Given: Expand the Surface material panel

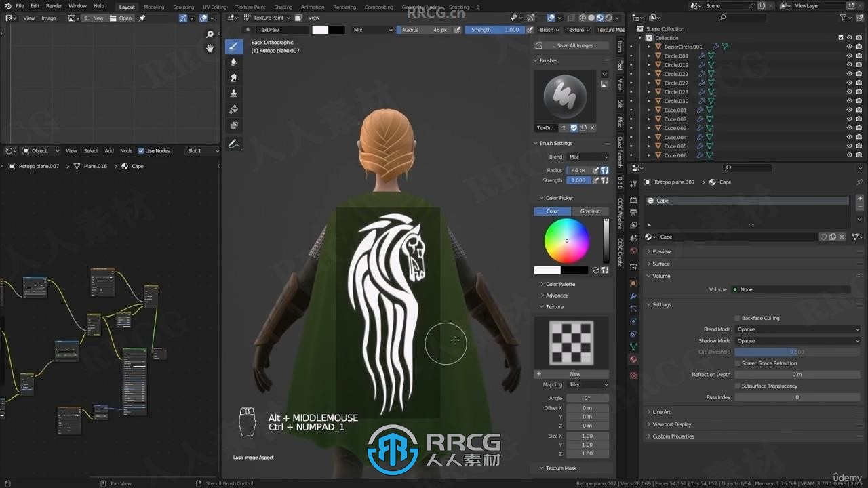Looking at the screenshot, I should pyautogui.click(x=660, y=264).
